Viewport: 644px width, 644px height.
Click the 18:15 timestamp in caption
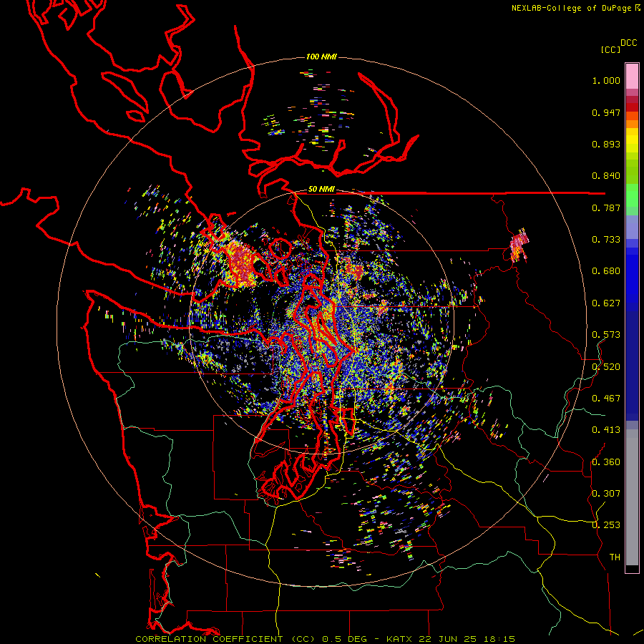click(x=499, y=639)
